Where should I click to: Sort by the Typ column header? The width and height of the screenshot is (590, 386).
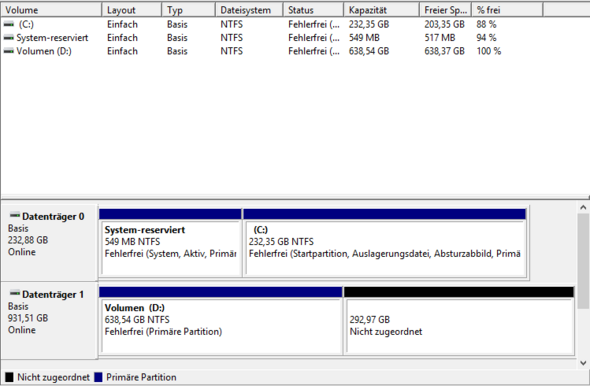(189, 10)
